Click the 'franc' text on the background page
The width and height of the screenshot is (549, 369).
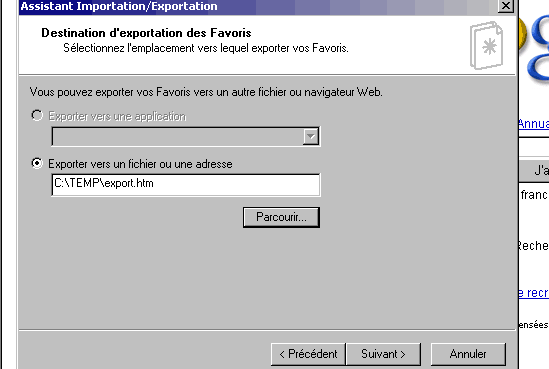[534, 195]
